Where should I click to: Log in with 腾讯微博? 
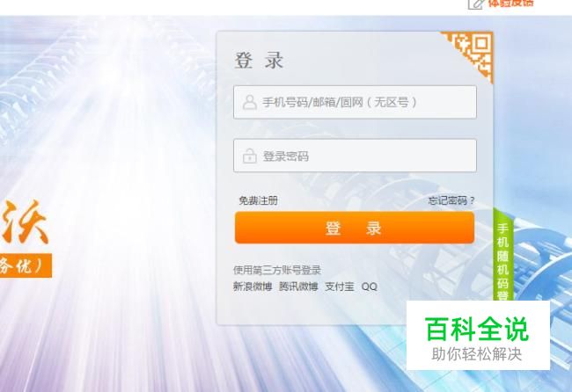point(299,287)
